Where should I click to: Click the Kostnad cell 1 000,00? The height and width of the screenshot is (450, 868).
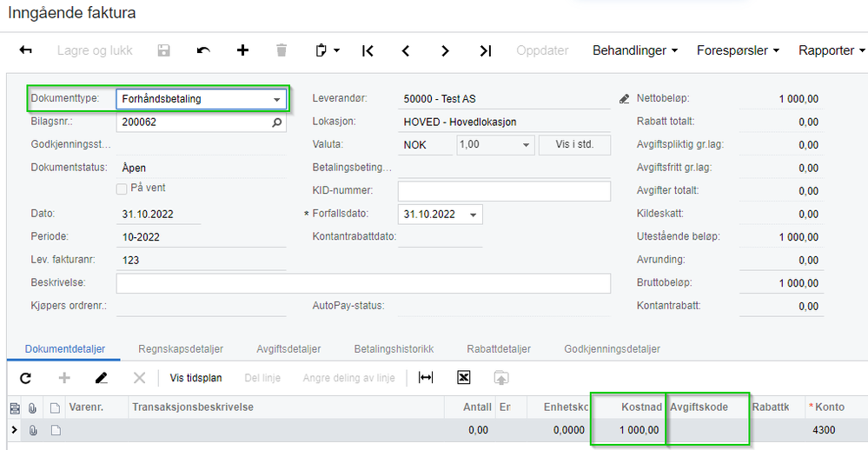point(628,430)
